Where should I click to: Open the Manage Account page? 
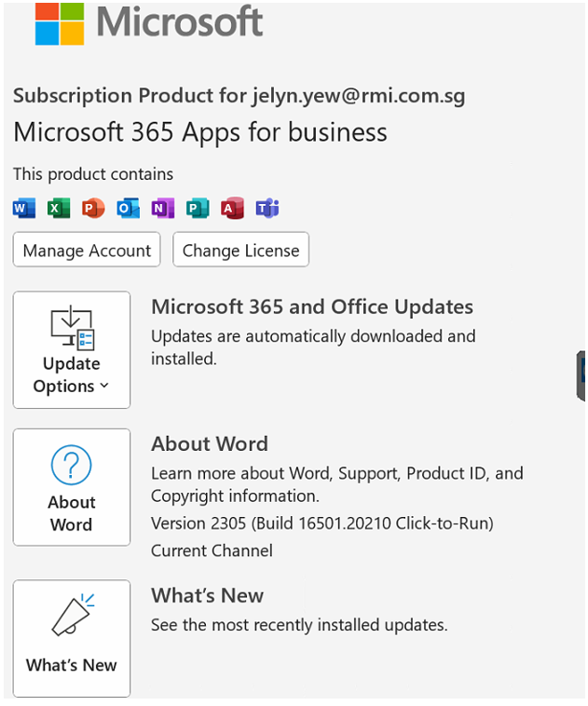tap(87, 250)
